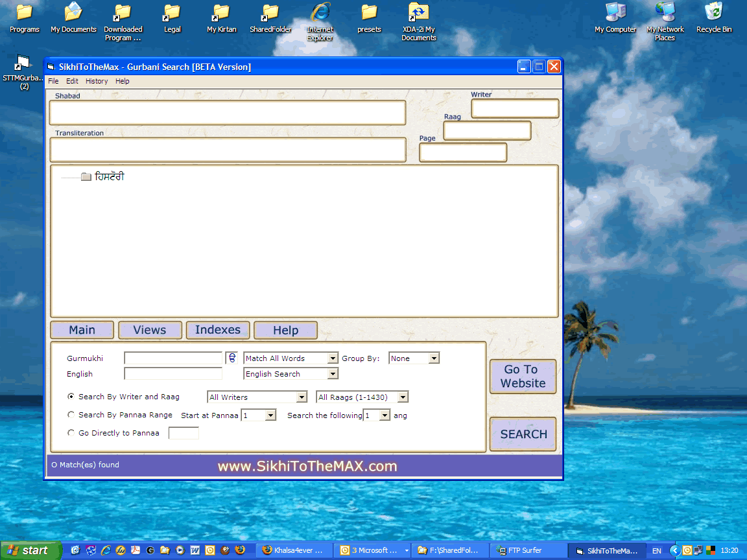
Task: Open the History menu
Action: [x=97, y=82]
